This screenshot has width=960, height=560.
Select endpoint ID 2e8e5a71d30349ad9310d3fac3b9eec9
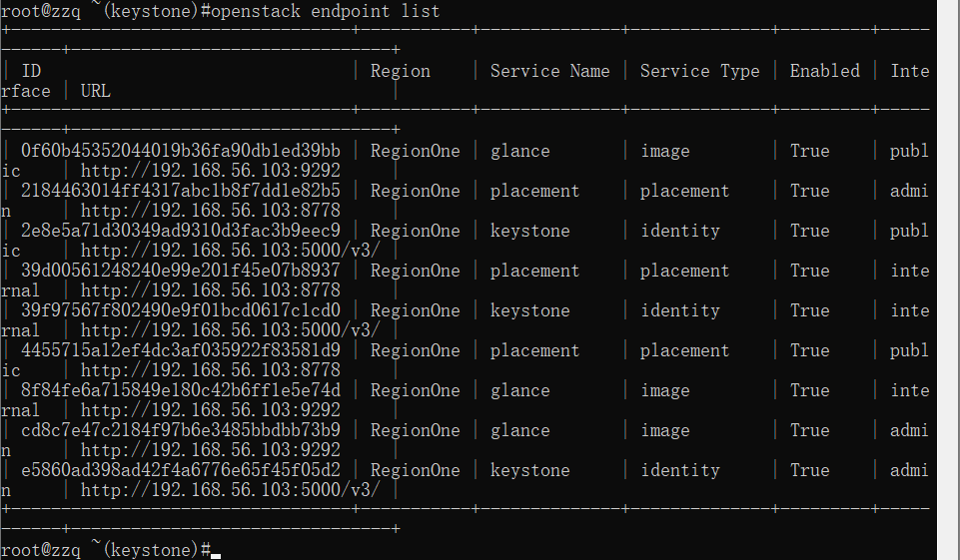tap(181, 231)
